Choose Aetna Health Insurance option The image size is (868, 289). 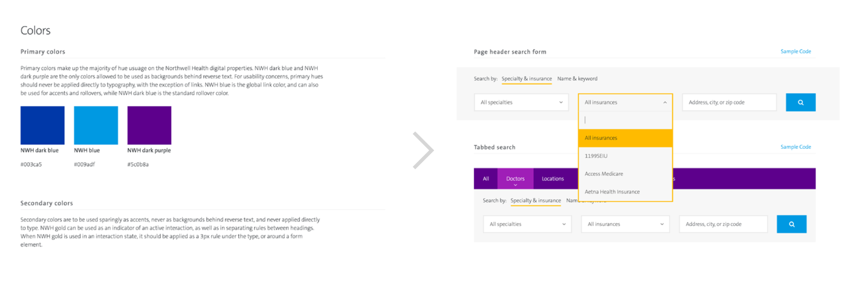point(625,192)
